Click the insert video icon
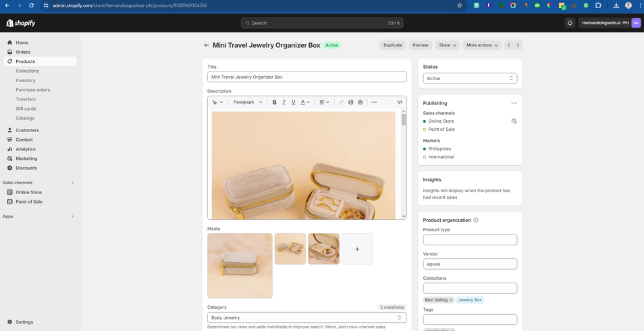This screenshot has height=331, width=644. point(360,102)
